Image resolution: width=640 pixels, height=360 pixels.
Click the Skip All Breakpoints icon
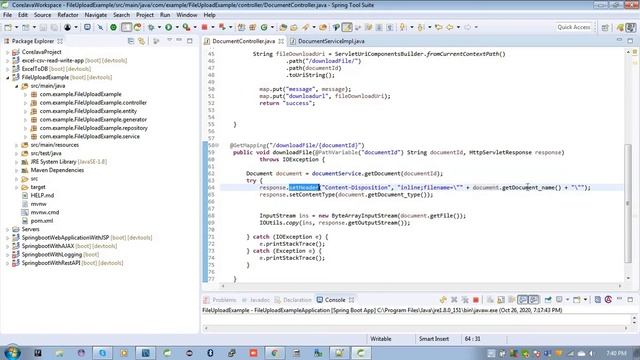pos(100,27)
